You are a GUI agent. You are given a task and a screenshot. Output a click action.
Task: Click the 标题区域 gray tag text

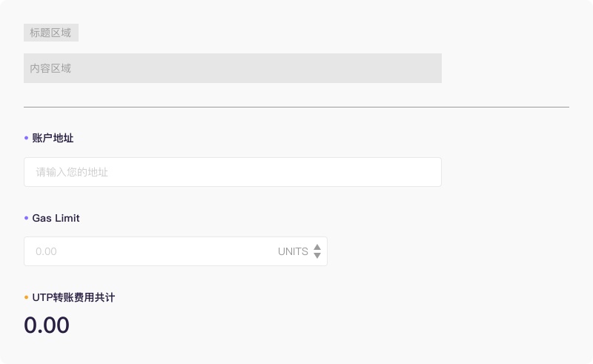point(50,33)
